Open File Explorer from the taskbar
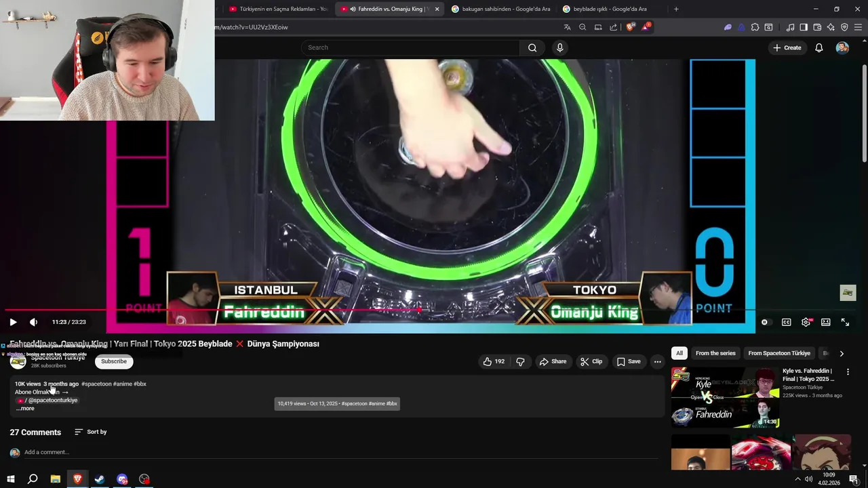Viewport: 868px width, 488px height. pos(55,479)
